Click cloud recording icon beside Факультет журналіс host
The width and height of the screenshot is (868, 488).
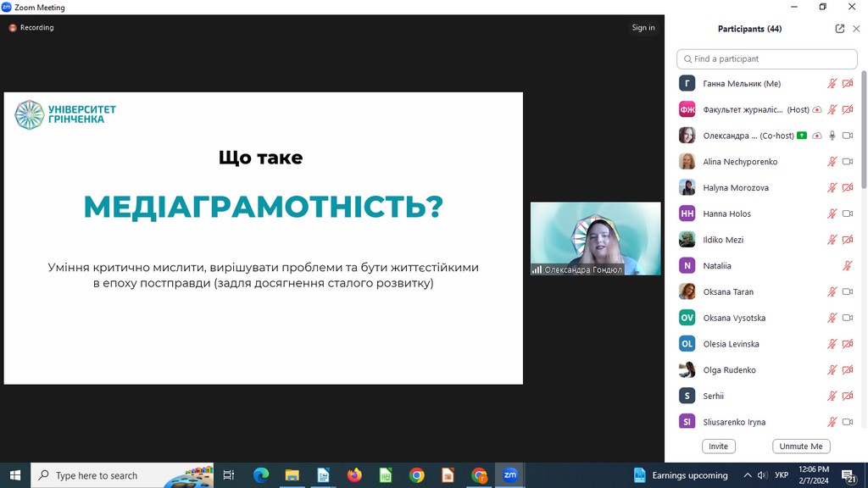coord(817,110)
